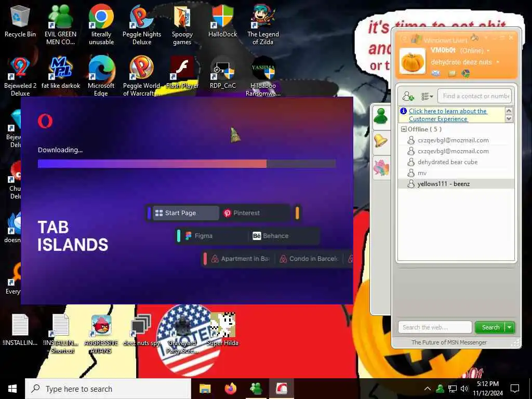
Task: Open the Spoopy games folder
Action: [x=182, y=24]
